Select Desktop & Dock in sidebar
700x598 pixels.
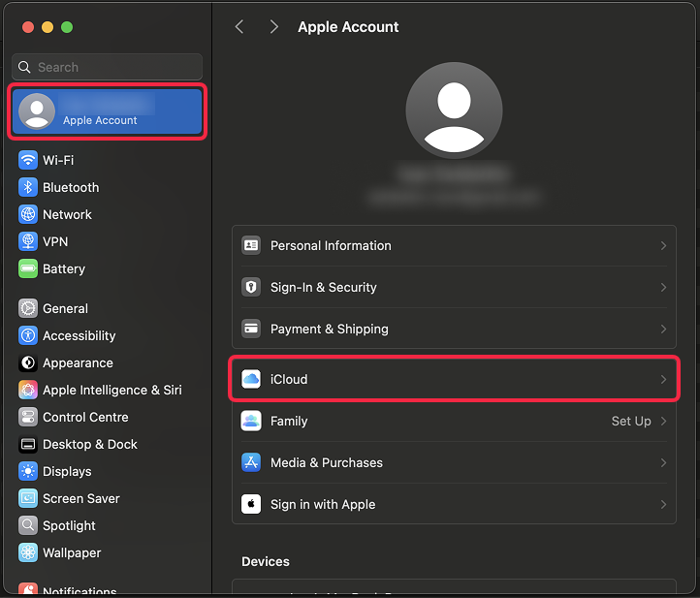(x=89, y=444)
